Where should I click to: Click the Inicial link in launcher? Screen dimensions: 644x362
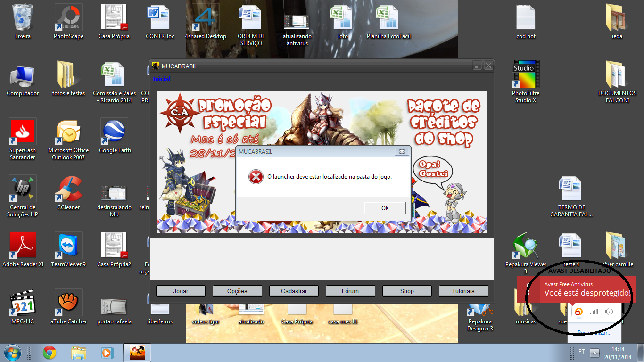click(x=162, y=79)
